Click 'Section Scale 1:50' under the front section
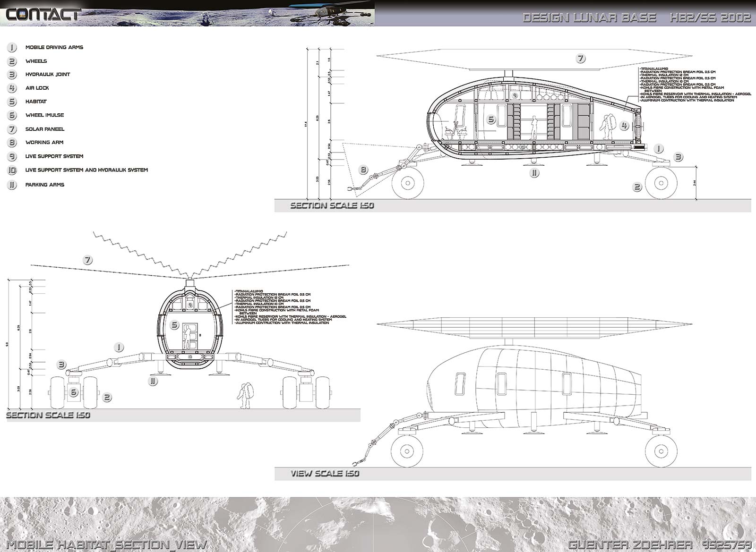The width and height of the screenshot is (756, 552). tap(48, 415)
